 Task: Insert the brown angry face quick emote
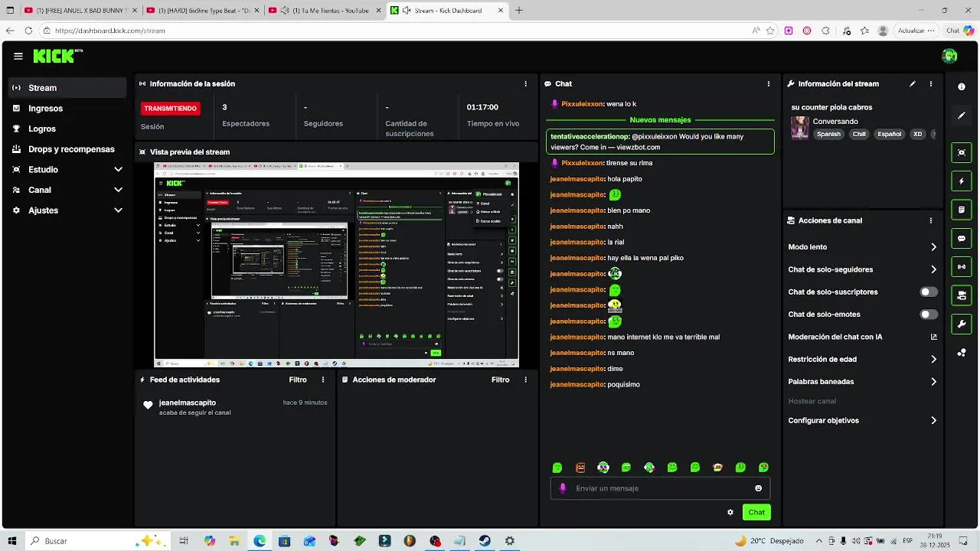tap(580, 468)
